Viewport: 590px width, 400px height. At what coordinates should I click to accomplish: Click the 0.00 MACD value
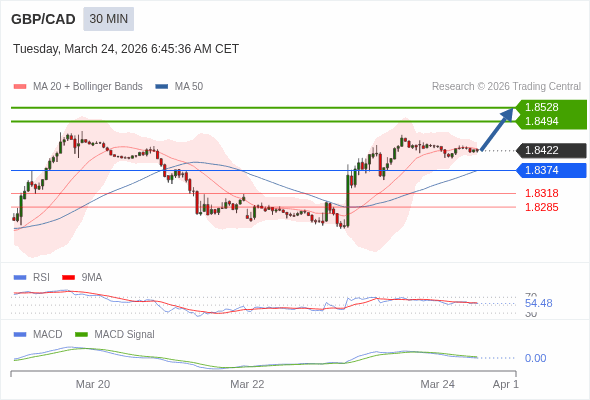[x=535, y=358]
